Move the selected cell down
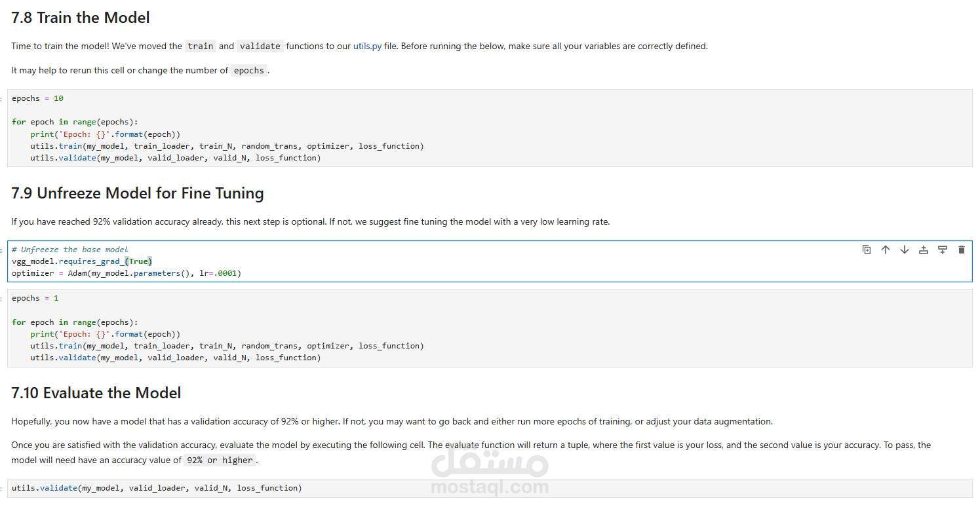Image resolution: width=980 pixels, height=507 pixels. [905, 250]
